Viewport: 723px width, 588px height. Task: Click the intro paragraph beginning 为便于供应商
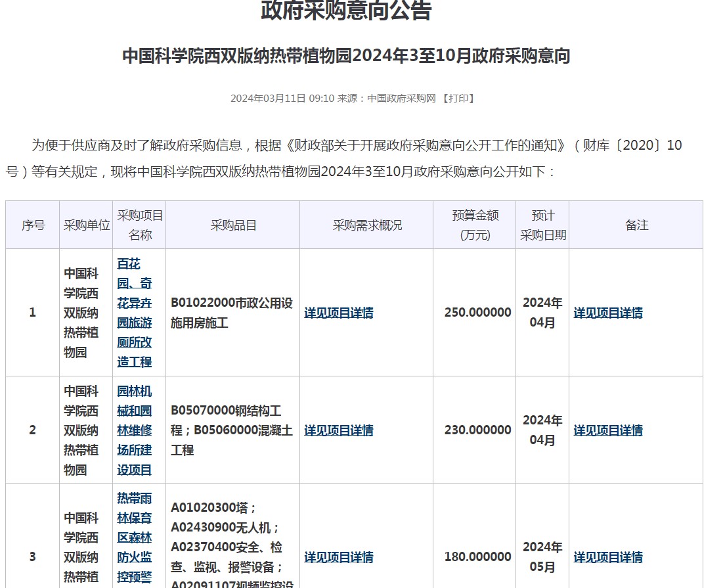[x=343, y=158]
